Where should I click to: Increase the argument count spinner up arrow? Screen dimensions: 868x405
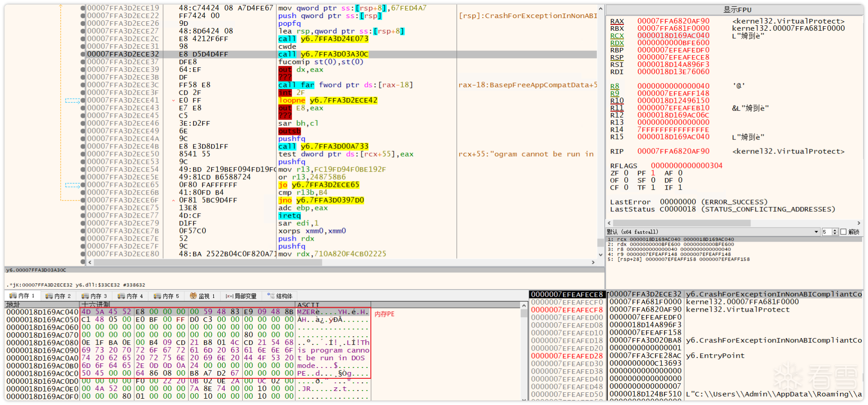[x=835, y=230]
